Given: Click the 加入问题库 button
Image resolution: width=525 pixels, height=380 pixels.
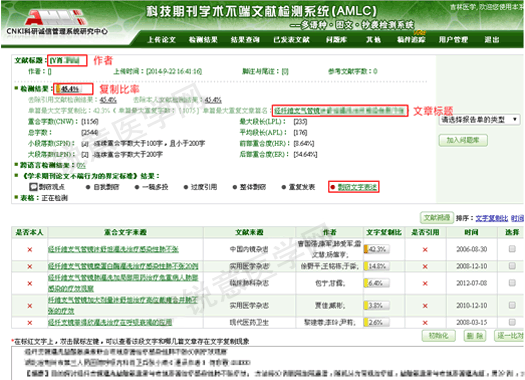Looking at the screenshot, I should click(x=463, y=140).
